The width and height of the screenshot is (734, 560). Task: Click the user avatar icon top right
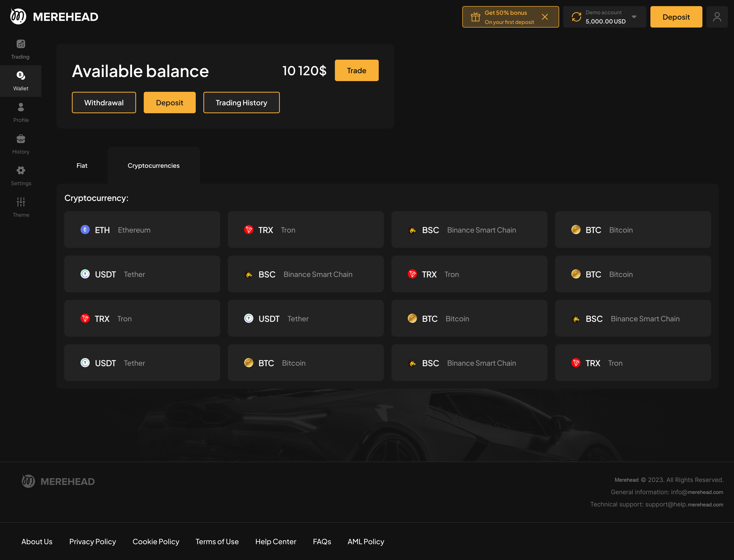coord(717,17)
